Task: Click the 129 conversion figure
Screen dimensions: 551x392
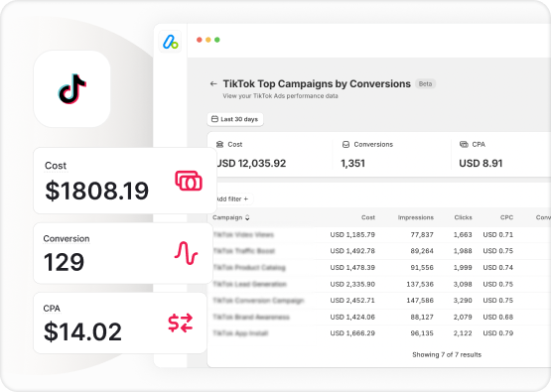Action: point(64,262)
